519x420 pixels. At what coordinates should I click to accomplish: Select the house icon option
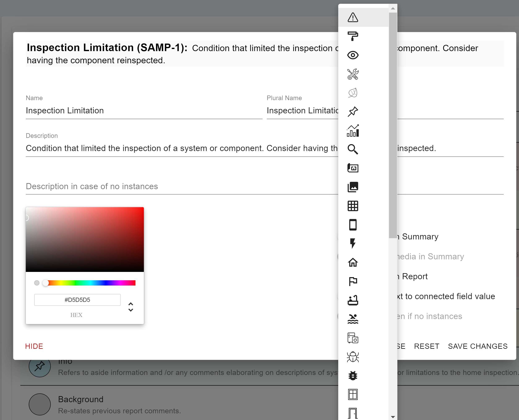[353, 262]
